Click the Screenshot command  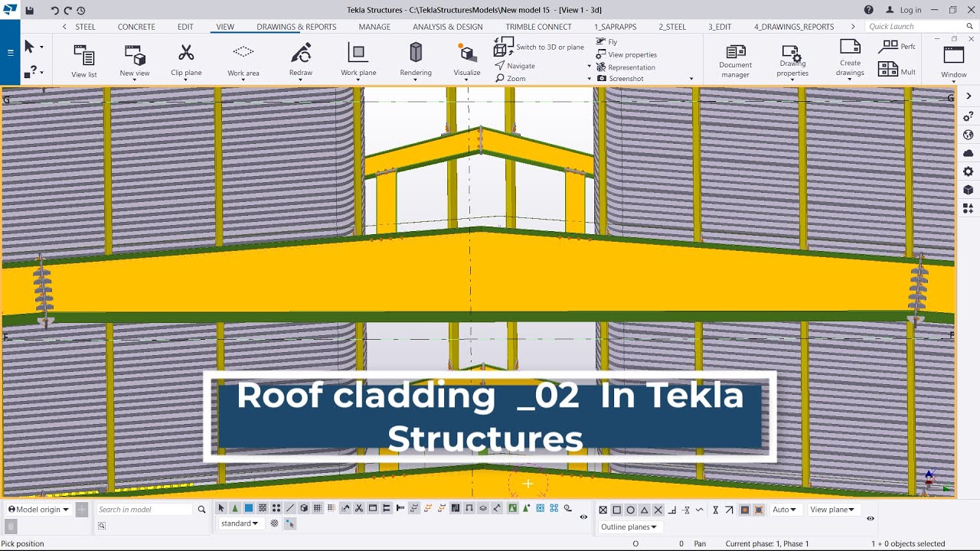(x=620, y=78)
